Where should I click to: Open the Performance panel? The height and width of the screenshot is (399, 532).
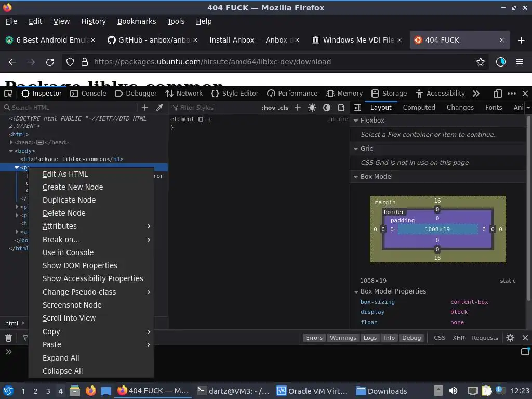(292, 94)
